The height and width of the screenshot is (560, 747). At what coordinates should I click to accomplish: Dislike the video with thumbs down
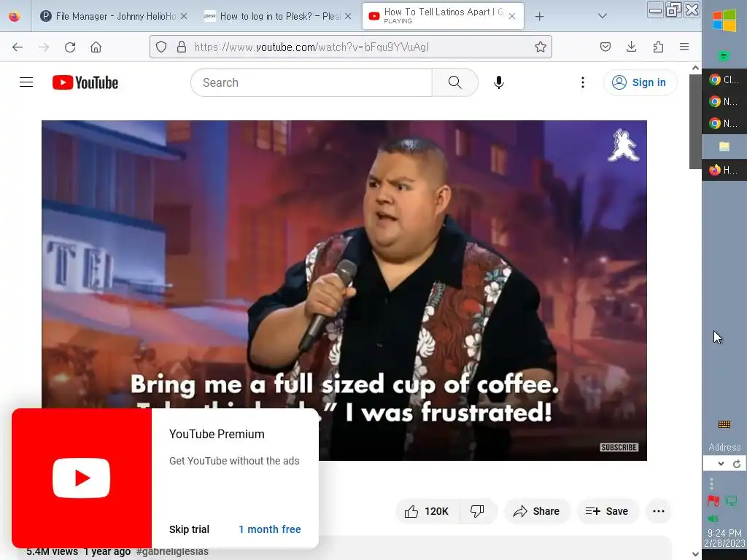(x=477, y=511)
